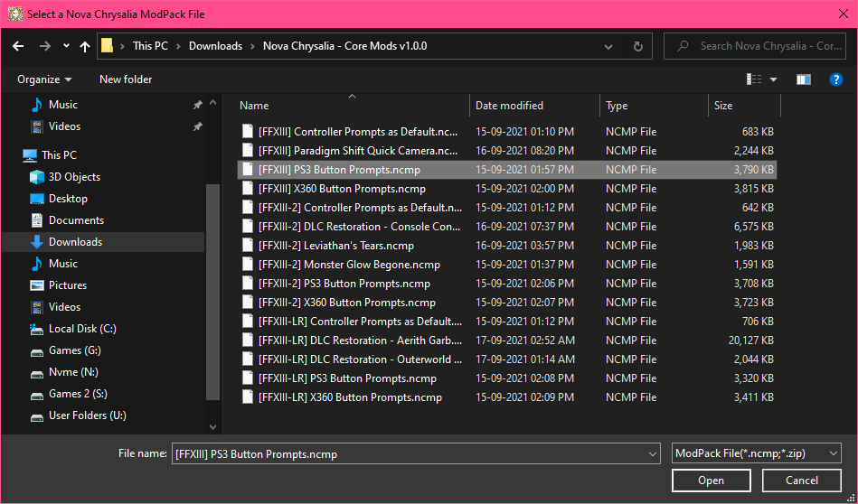Image resolution: width=858 pixels, height=504 pixels.
Task: Select [FFXIII-LR] DLC Restoration Outerworld file
Action: [507, 359]
